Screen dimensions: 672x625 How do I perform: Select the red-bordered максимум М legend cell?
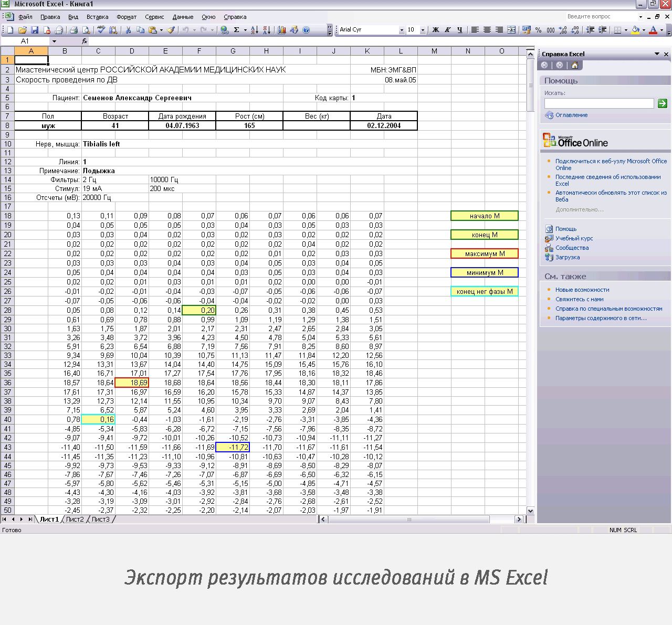coord(485,253)
